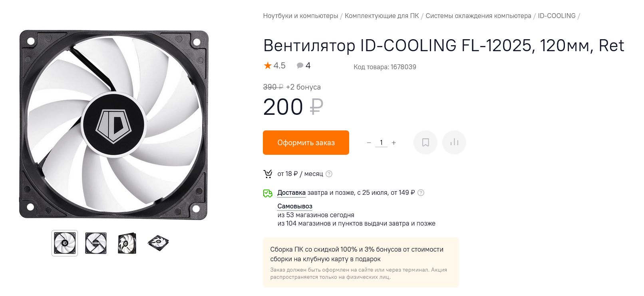Click the green delivery truck icon
The image size is (644, 296).
coord(268,193)
